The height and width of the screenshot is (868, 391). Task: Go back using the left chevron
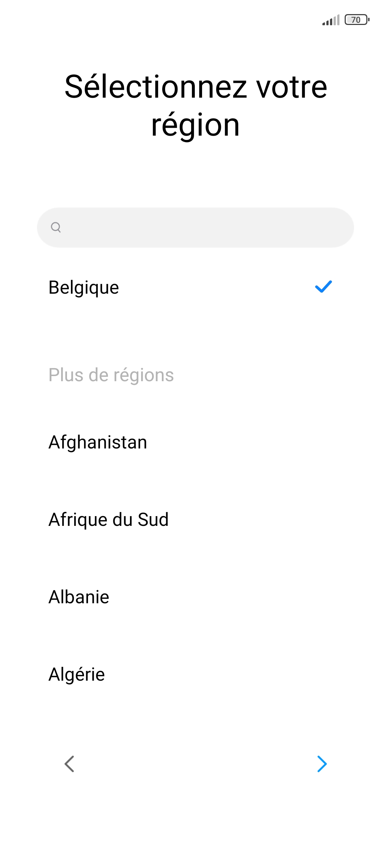click(x=69, y=764)
